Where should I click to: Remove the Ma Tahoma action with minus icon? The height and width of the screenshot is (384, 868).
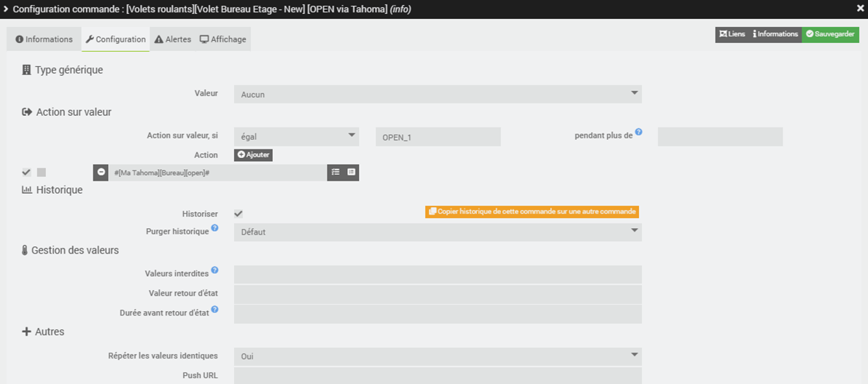pos(101,172)
